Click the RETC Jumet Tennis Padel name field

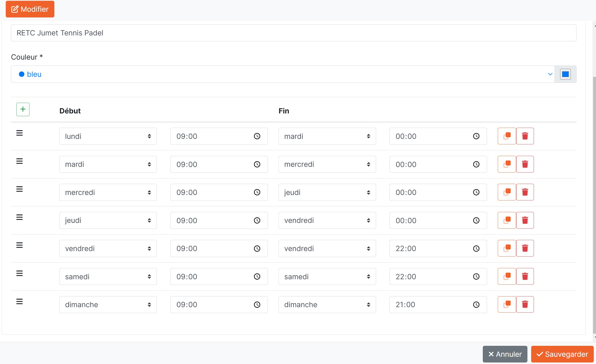pyautogui.click(x=294, y=33)
